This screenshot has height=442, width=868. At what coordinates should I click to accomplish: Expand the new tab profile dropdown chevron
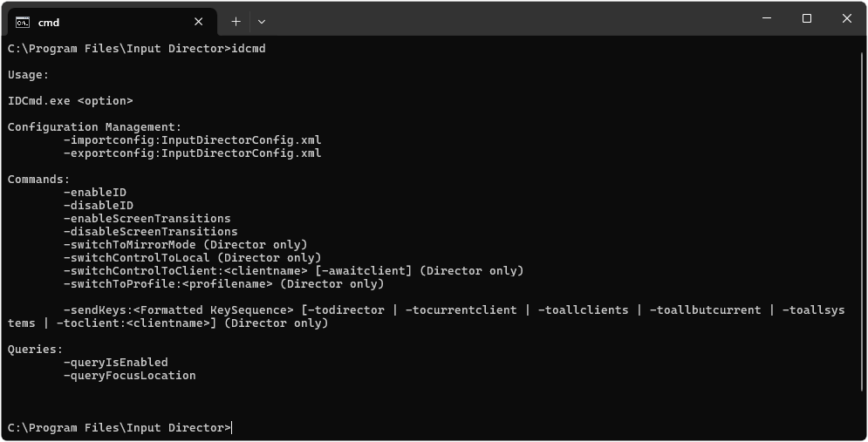pyautogui.click(x=261, y=22)
